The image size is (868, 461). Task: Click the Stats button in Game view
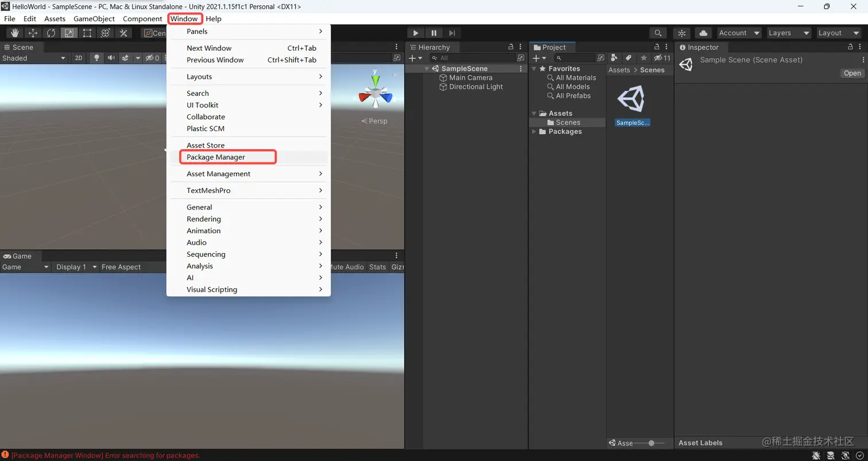(x=378, y=267)
